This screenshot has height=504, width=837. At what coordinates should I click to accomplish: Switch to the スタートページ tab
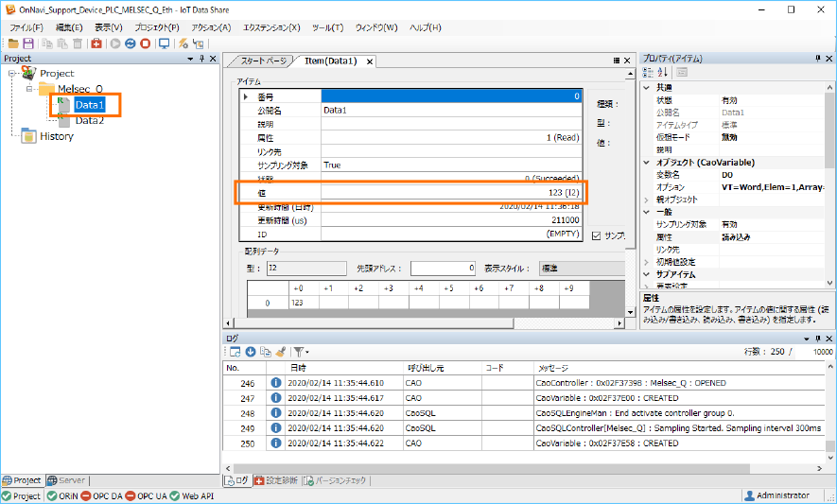(263, 61)
